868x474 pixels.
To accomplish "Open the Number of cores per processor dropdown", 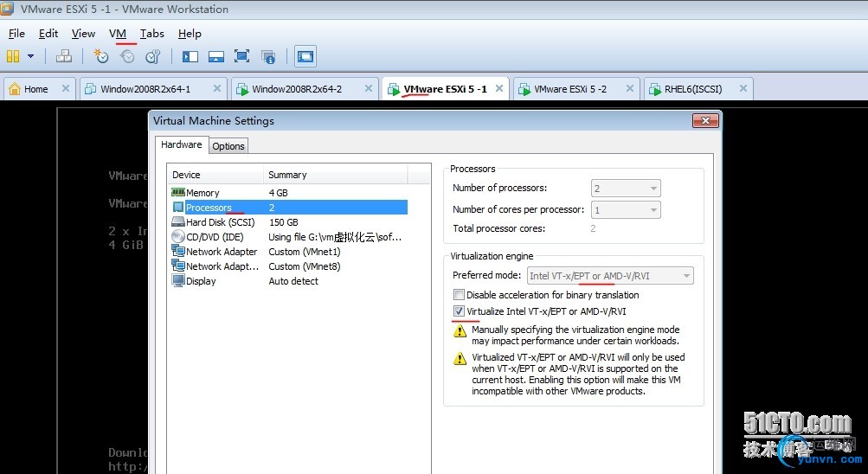I will pyautogui.click(x=626, y=209).
